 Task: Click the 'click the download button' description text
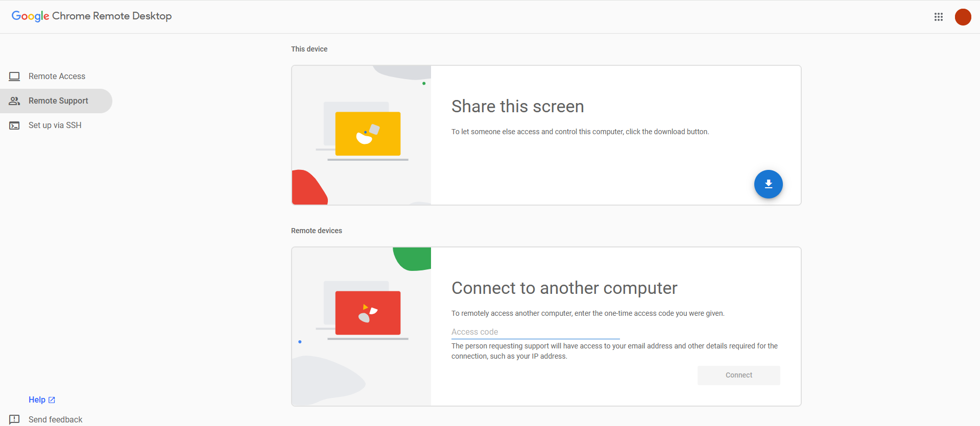pyautogui.click(x=580, y=132)
